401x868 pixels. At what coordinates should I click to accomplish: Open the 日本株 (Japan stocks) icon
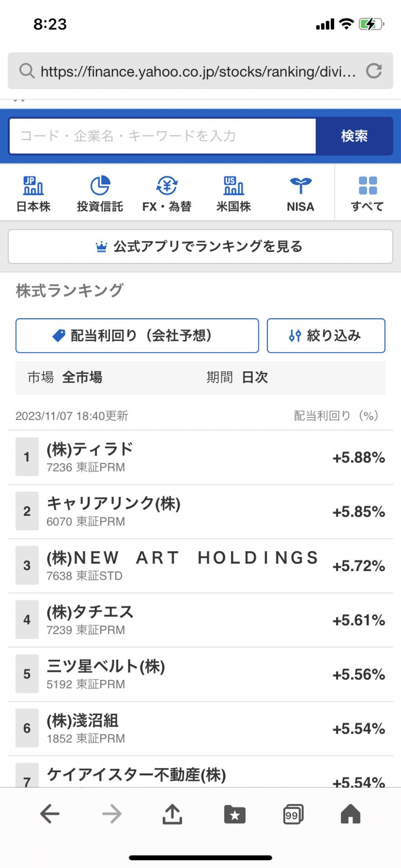pos(33,186)
